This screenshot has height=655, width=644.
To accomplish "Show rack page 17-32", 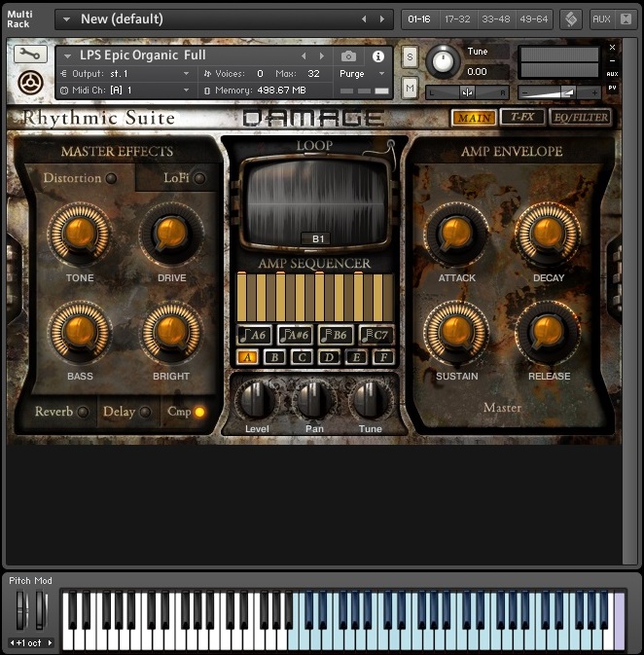I will 457,19.
